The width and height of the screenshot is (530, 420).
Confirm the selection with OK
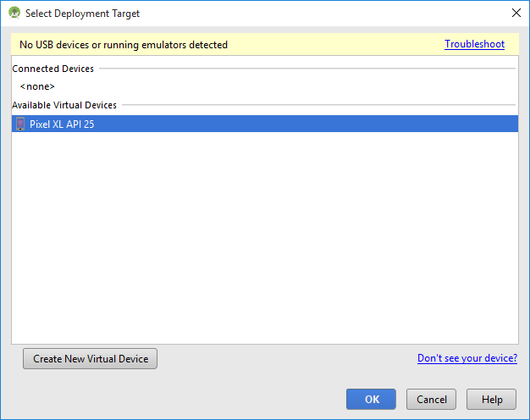pos(372,400)
